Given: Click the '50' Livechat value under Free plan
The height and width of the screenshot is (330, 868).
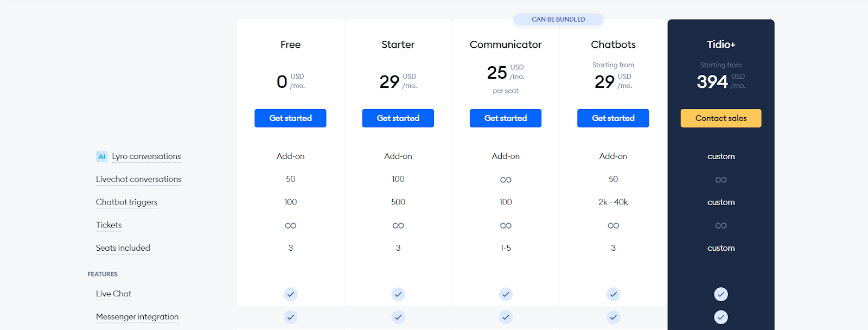Looking at the screenshot, I should pos(291,179).
